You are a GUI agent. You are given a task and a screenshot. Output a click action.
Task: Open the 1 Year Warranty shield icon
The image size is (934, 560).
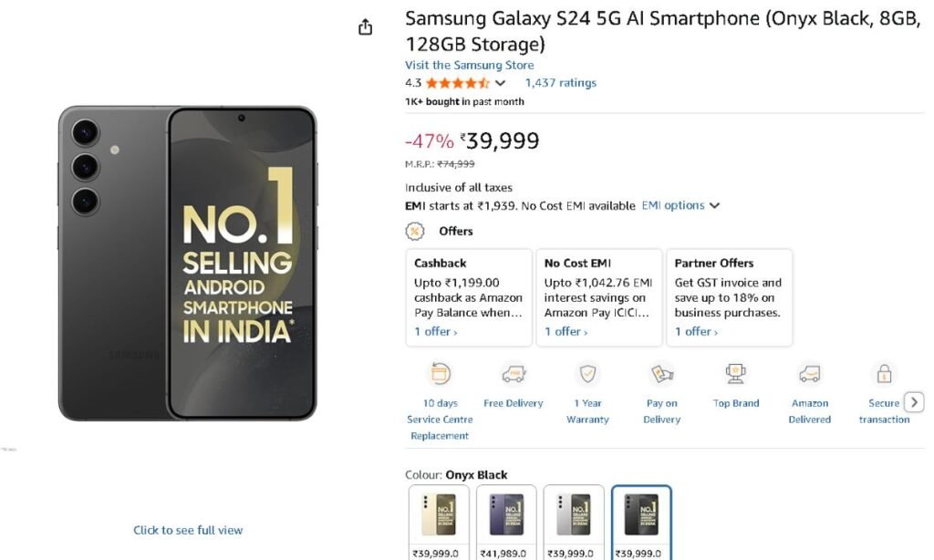point(587,374)
